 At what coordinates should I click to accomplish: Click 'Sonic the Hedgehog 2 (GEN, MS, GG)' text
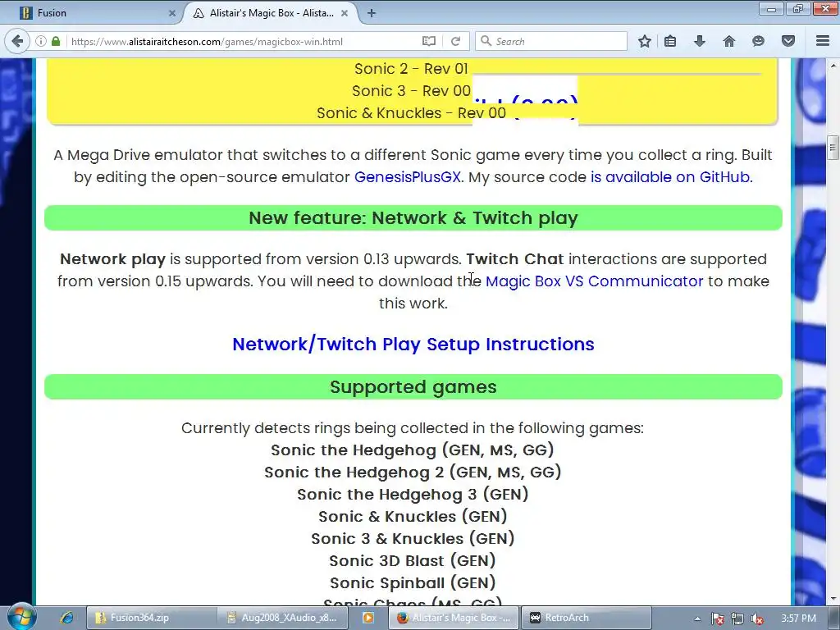413,472
